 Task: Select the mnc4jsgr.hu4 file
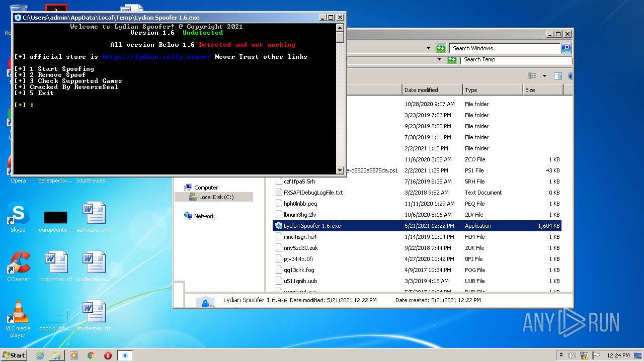417,237
